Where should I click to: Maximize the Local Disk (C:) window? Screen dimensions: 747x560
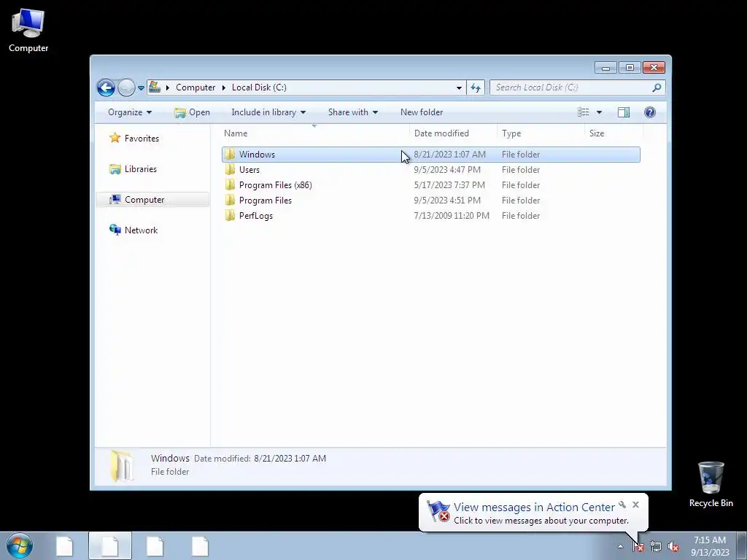(630, 68)
